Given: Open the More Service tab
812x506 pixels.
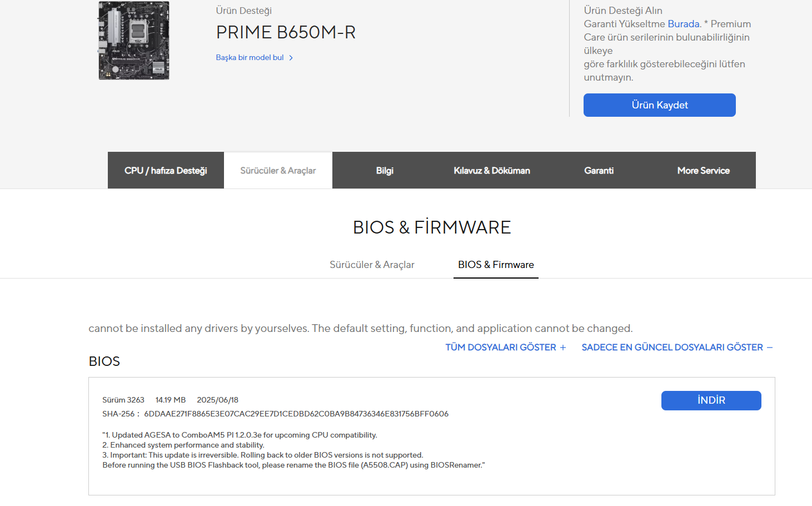Looking at the screenshot, I should [703, 170].
